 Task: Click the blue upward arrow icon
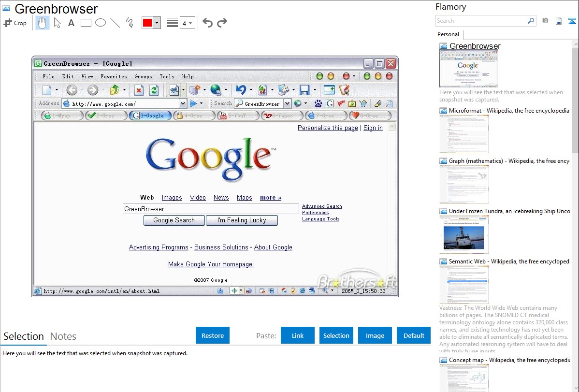pyautogui.click(x=572, y=21)
